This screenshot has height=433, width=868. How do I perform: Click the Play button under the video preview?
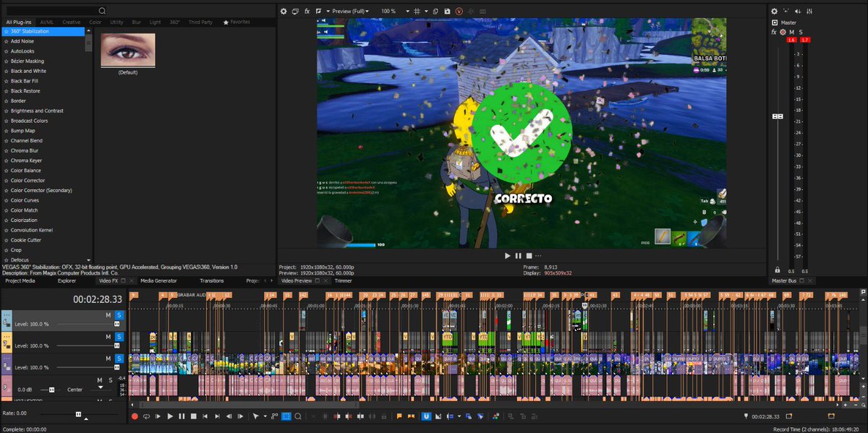pos(508,256)
